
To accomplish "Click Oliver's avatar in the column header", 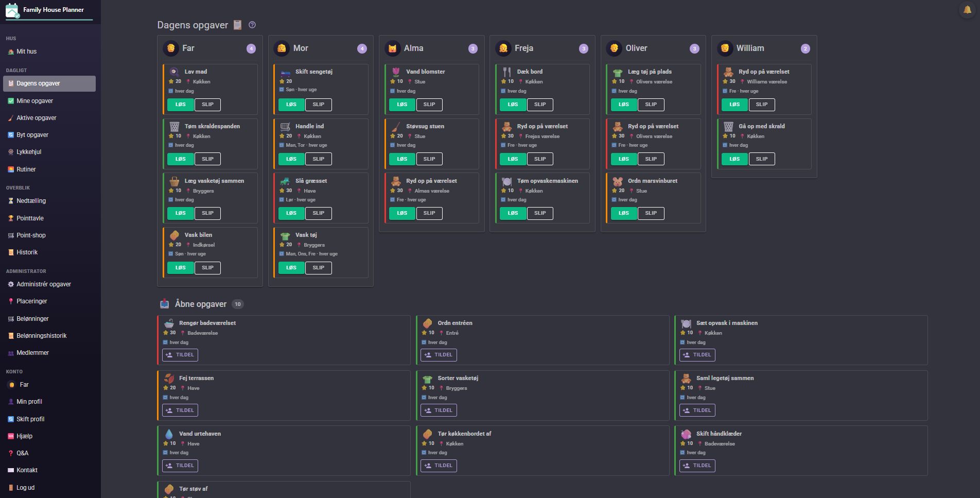I will click(614, 48).
